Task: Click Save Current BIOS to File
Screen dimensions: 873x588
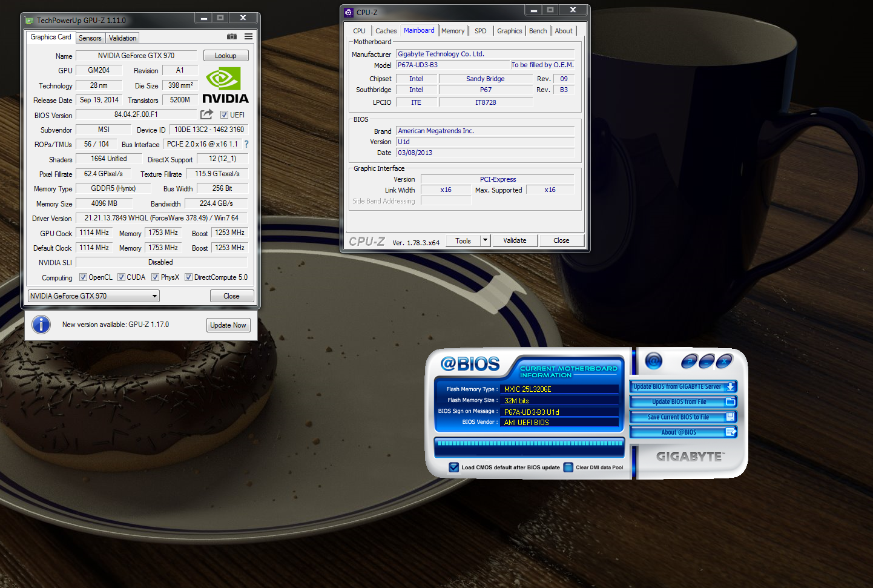Action: (x=684, y=417)
